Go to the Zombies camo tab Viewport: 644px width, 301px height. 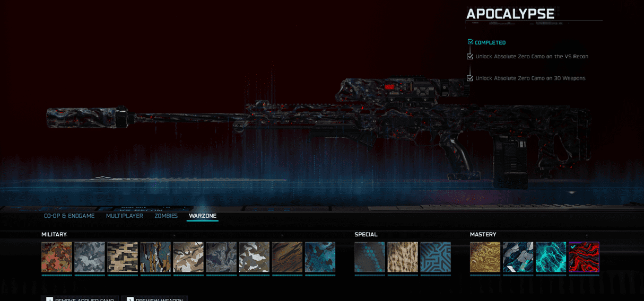pyautogui.click(x=166, y=216)
